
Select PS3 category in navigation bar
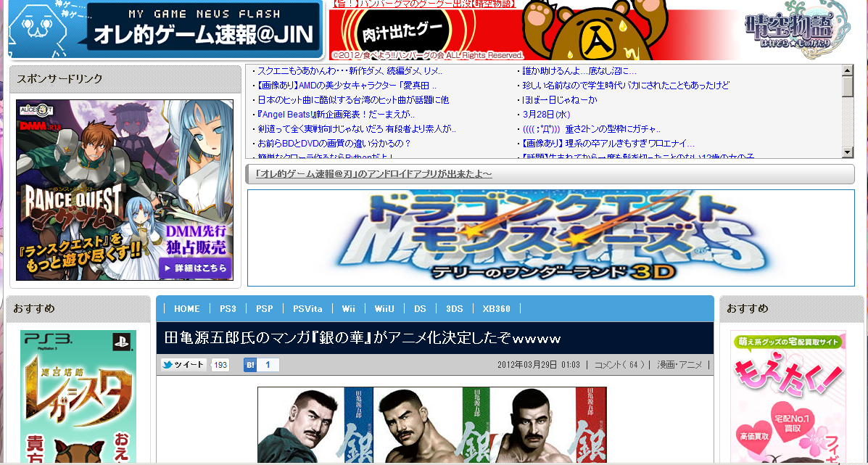point(228,309)
